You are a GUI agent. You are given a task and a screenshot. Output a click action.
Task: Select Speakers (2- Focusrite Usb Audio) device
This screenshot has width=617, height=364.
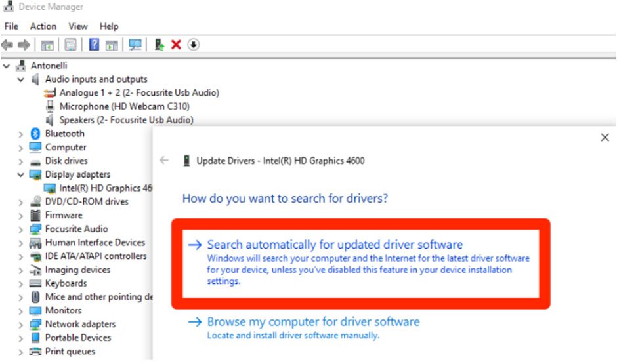click(126, 120)
